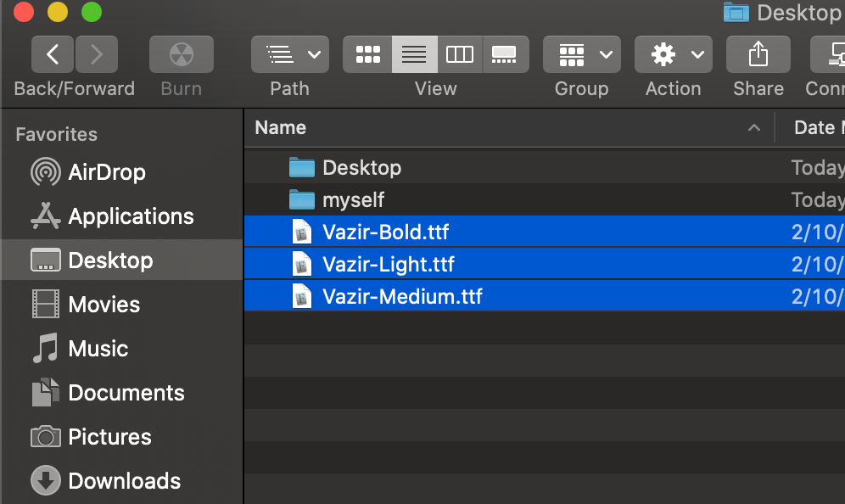The height and width of the screenshot is (504, 845).
Task: Switch to icon view
Action: point(367,53)
